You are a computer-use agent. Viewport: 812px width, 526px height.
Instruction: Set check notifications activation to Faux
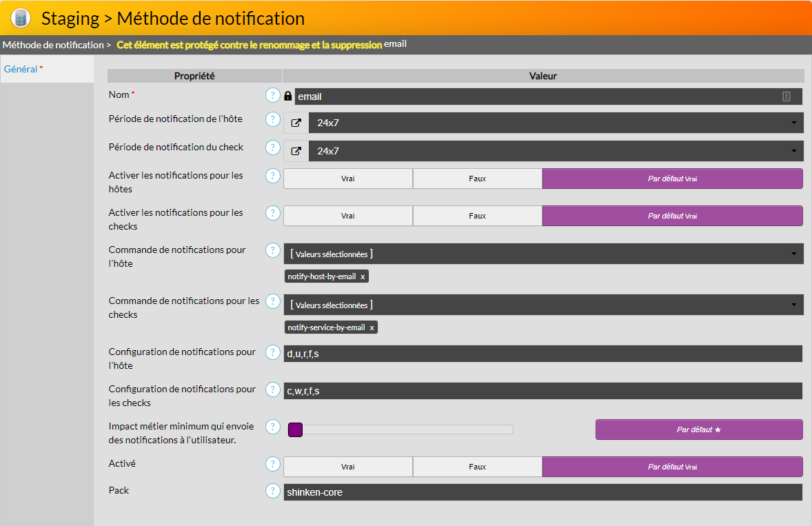477,216
